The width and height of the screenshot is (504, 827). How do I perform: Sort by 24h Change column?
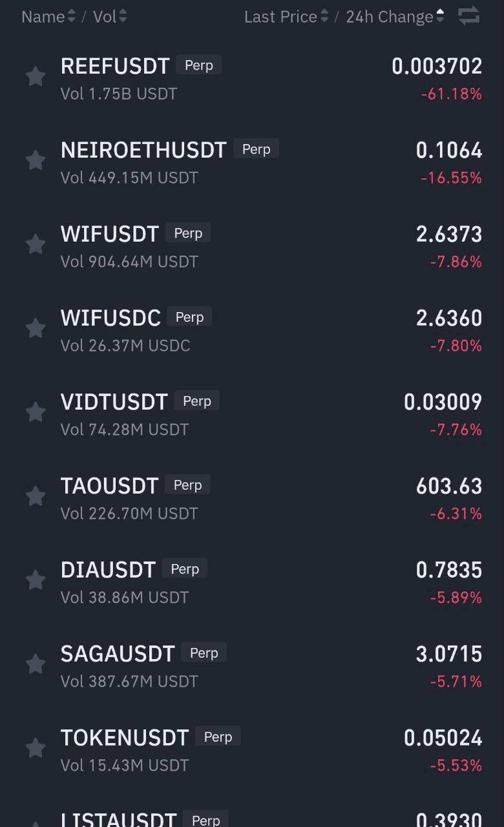(x=395, y=17)
